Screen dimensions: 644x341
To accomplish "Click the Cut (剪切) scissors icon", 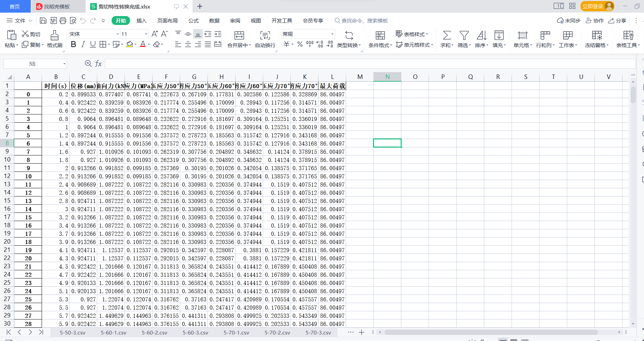I will 25,34.
